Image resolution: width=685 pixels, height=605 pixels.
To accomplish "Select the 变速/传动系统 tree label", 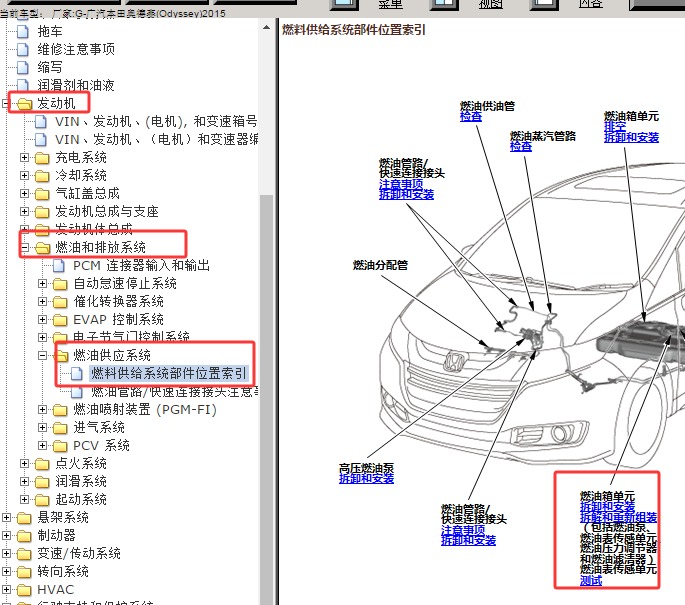I will 79,554.
